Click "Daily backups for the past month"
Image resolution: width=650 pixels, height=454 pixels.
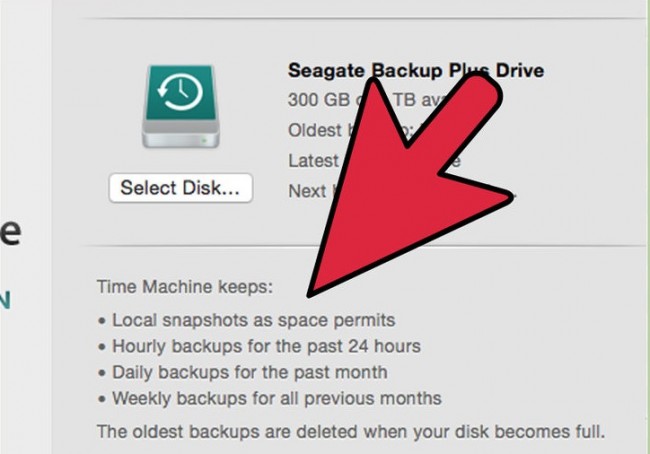[x=250, y=372]
